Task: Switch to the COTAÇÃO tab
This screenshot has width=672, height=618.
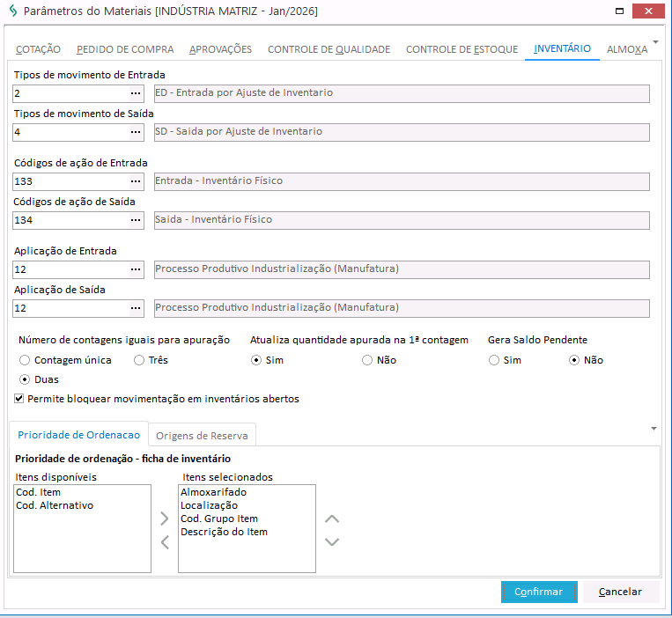Action: (x=38, y=49)
